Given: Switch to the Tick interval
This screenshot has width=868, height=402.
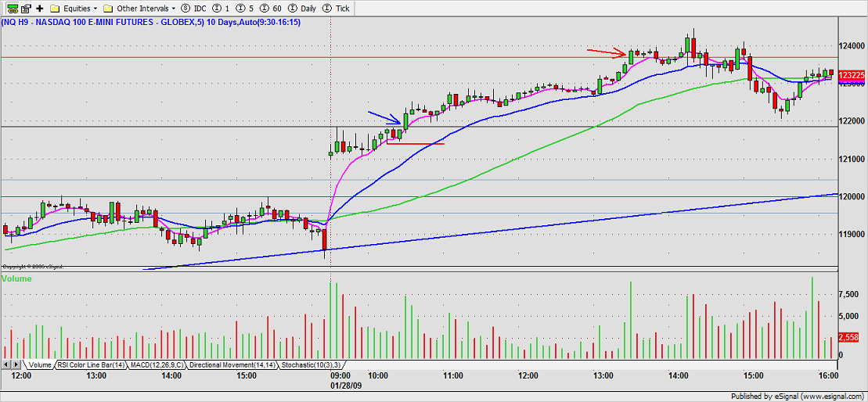Looking at the screenshot, I should [x=336, y=9].
